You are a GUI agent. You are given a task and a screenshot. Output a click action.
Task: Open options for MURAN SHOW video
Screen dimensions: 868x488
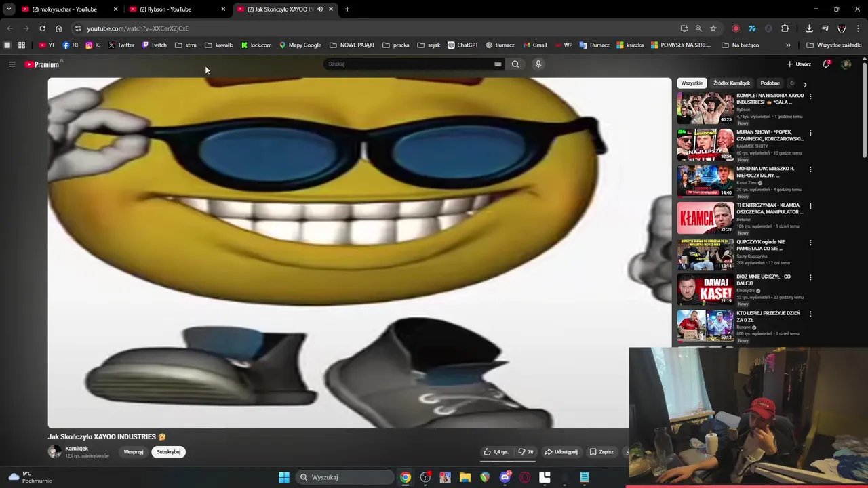tap(810, 133)
